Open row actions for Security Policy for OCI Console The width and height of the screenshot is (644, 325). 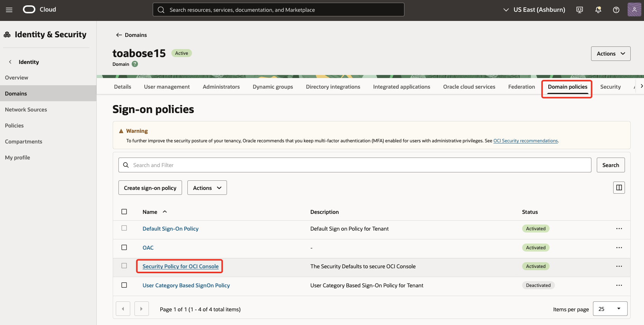coord(619,266)
